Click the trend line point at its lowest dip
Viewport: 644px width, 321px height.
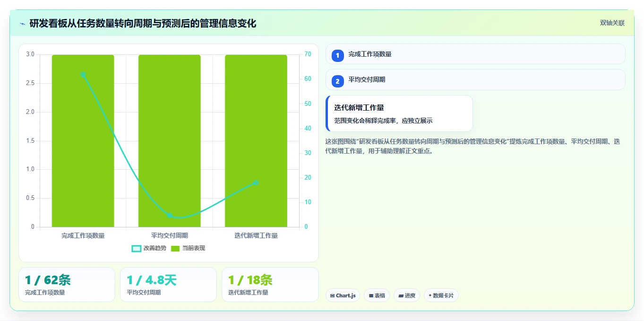click(170, 215)
